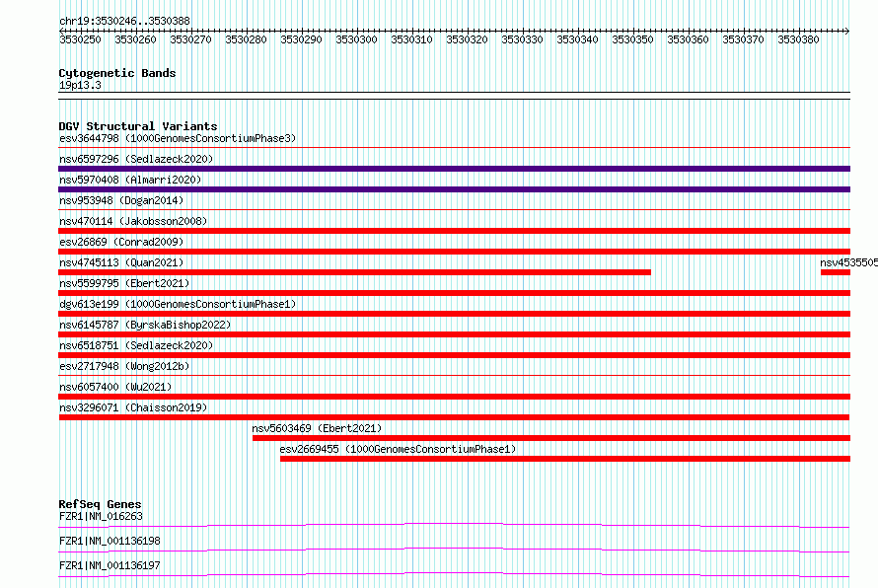Image resolution: width=878 pixels, height=588 pixels.
Task: Open variant nsv3296071 (Chaisson2019)
Action: tap(133, 407)
